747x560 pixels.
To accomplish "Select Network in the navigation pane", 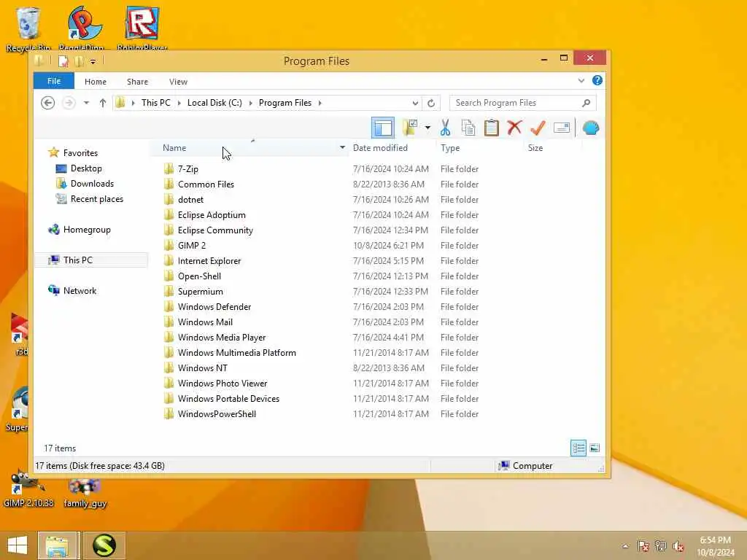I will pyautogui.click(x=80, y=290).
